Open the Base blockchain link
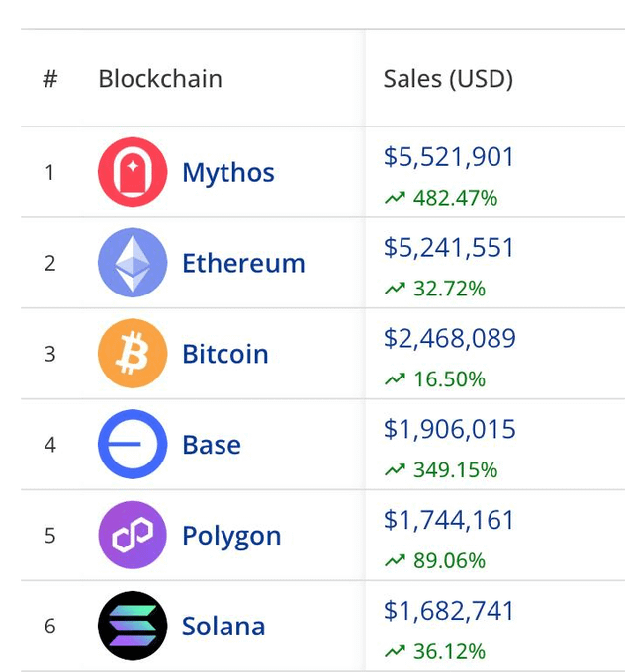This screenshot has width=625, height=672. pos(212,445)
